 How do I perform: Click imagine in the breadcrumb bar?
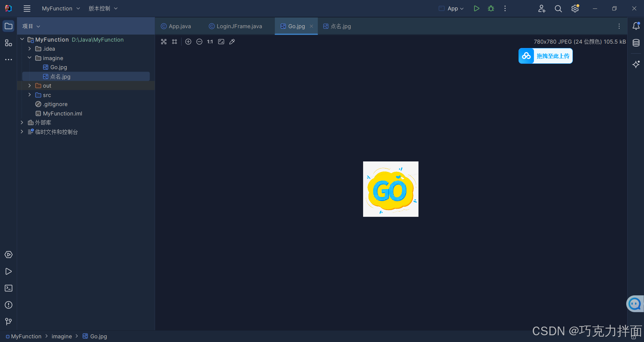(x=62, y=336)
